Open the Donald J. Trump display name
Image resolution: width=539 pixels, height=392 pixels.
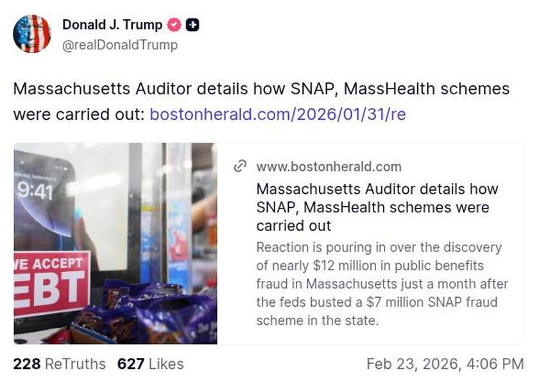pyautogui.click(x=113, y=25)
